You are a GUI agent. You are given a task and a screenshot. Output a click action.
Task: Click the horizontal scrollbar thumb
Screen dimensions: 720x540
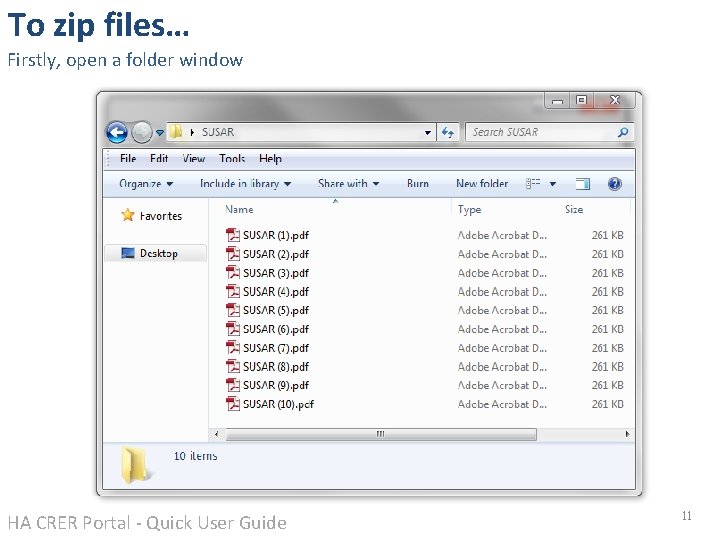381,434
